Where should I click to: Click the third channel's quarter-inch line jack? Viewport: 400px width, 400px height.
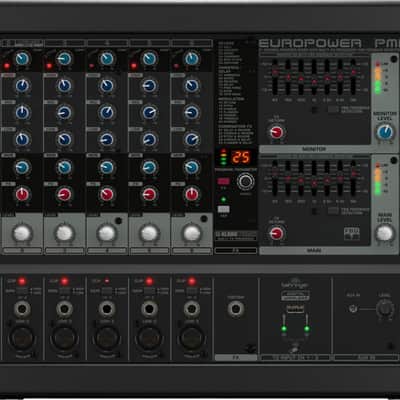point(107,309)
